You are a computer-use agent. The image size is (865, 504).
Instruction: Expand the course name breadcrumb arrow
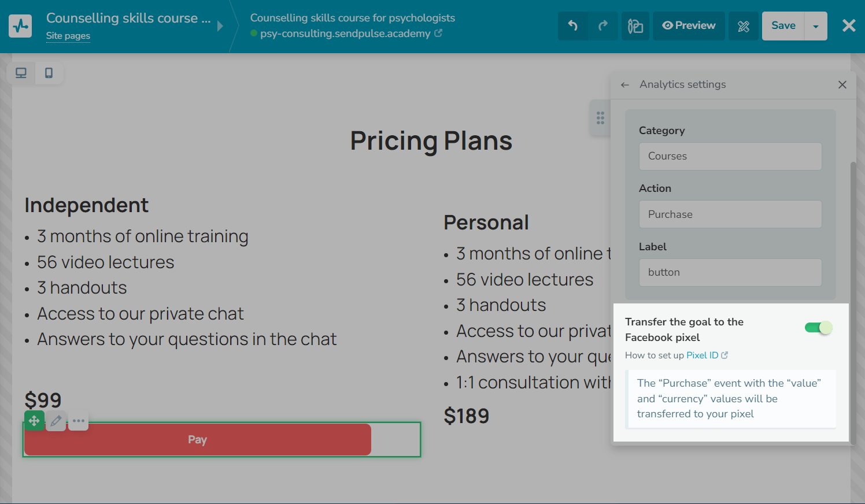click(220, 26)
